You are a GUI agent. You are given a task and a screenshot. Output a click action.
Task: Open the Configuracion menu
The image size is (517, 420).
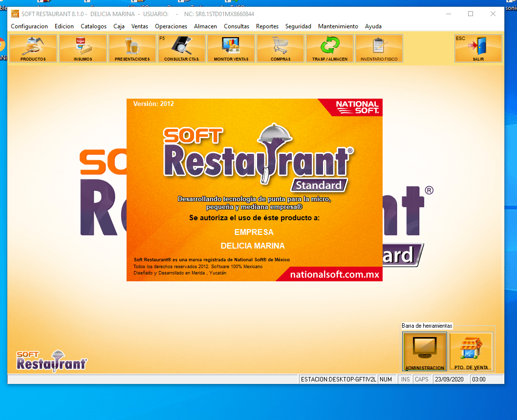(x=29, y=26)
